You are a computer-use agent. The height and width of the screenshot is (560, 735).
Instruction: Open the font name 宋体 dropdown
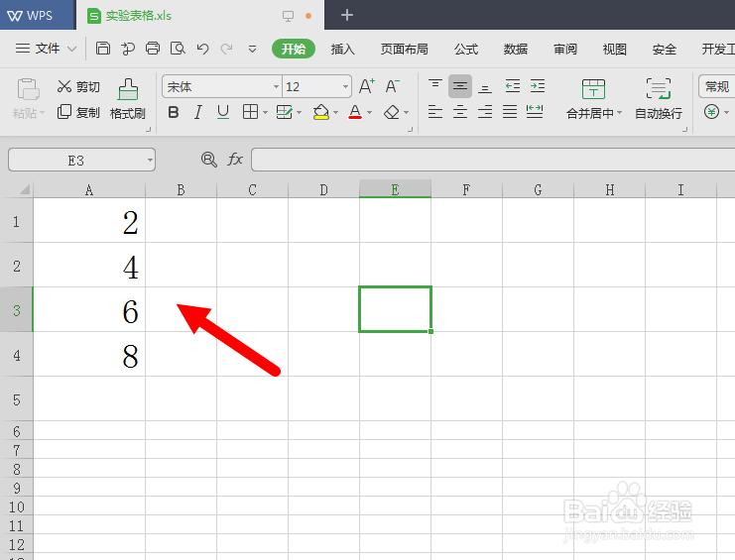click(276, 86)
